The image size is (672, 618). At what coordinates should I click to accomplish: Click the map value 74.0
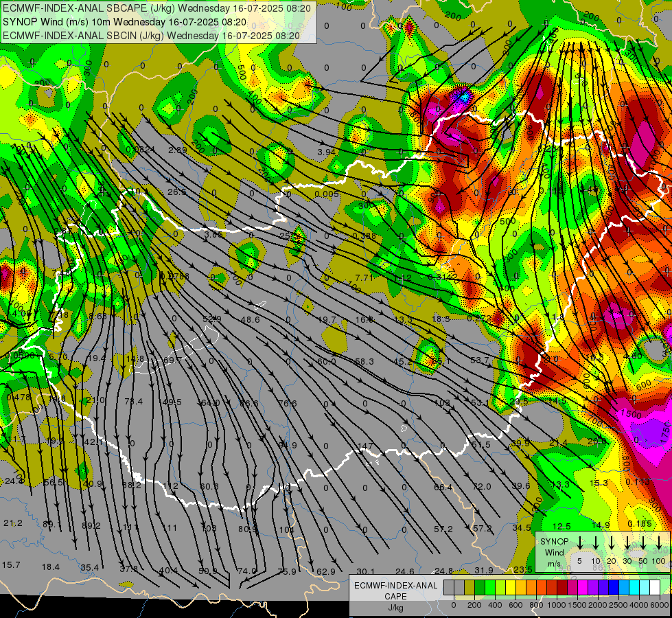(247, 571)
